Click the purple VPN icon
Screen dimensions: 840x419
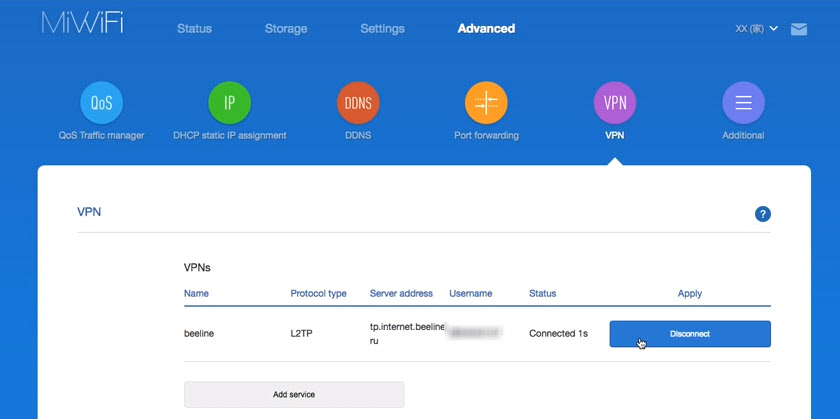614,102
